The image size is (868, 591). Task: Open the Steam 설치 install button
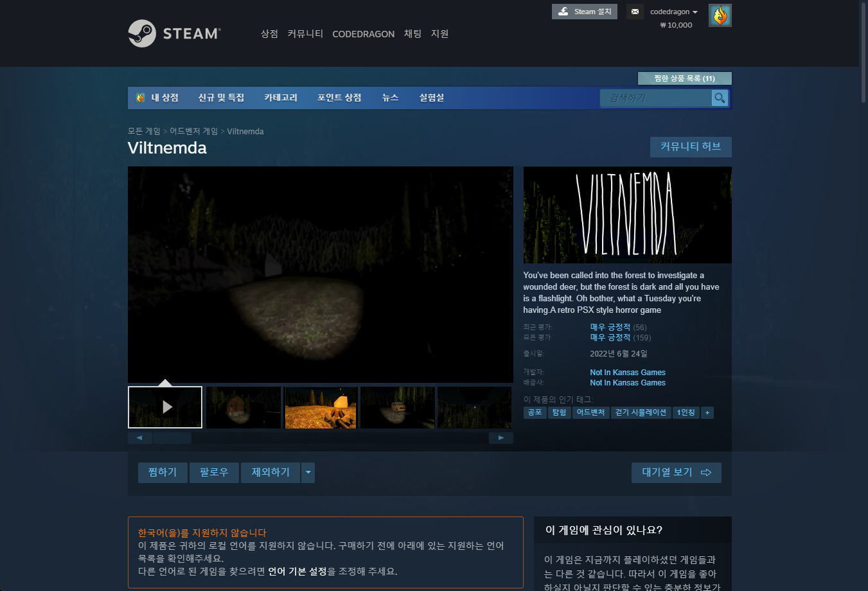585,12
